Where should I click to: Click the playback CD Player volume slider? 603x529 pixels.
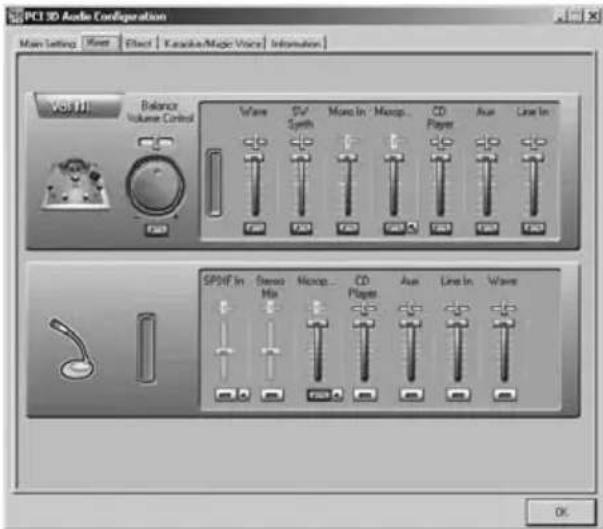pos(441,185)
